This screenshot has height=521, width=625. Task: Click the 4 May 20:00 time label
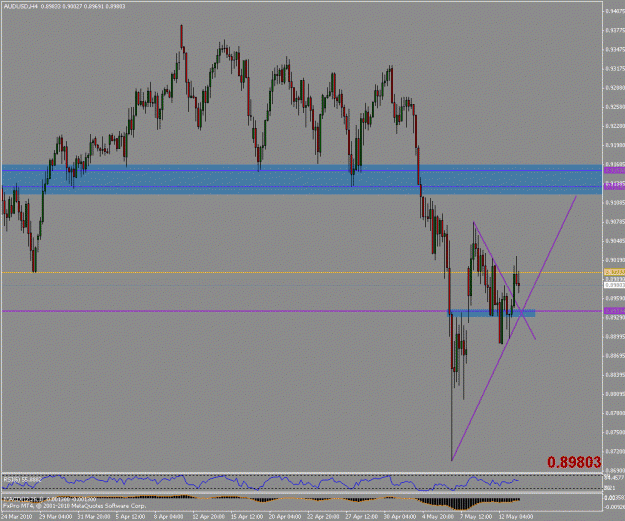point(438,517)
